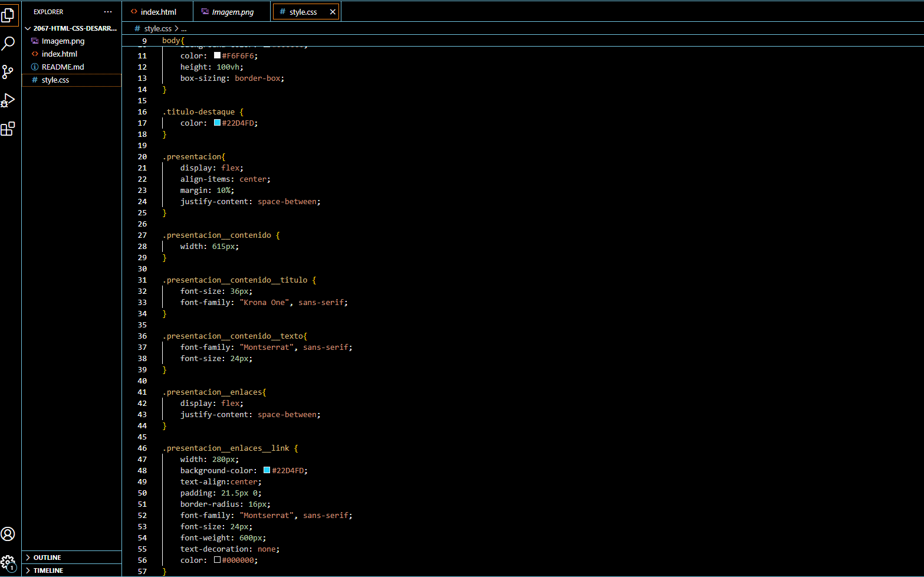Click the .presentacion__contenido__titulo selector
The image size is (924, 577).
pos(235,280)
